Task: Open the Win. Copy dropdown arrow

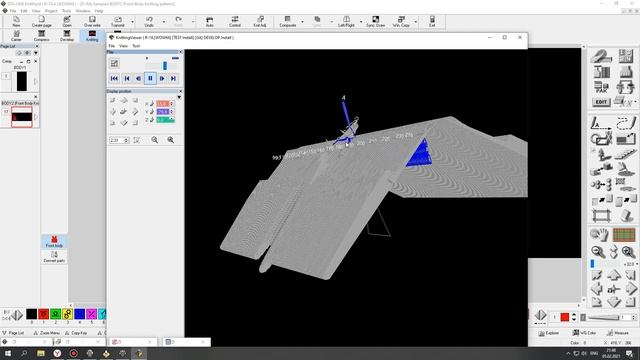Action: point(416,22)
